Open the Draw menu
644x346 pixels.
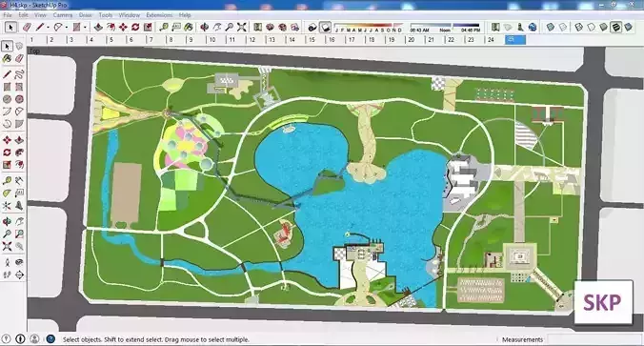pos(86,15)
